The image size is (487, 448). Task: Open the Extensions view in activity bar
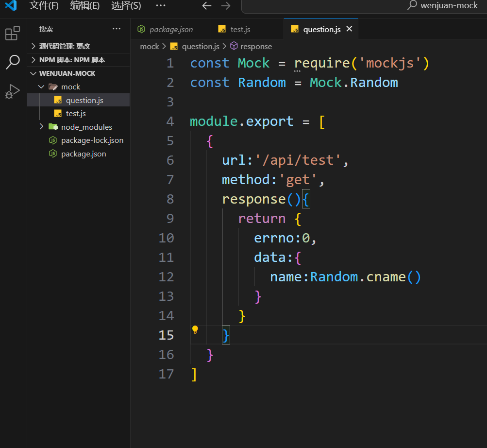[x=13, y=33]
